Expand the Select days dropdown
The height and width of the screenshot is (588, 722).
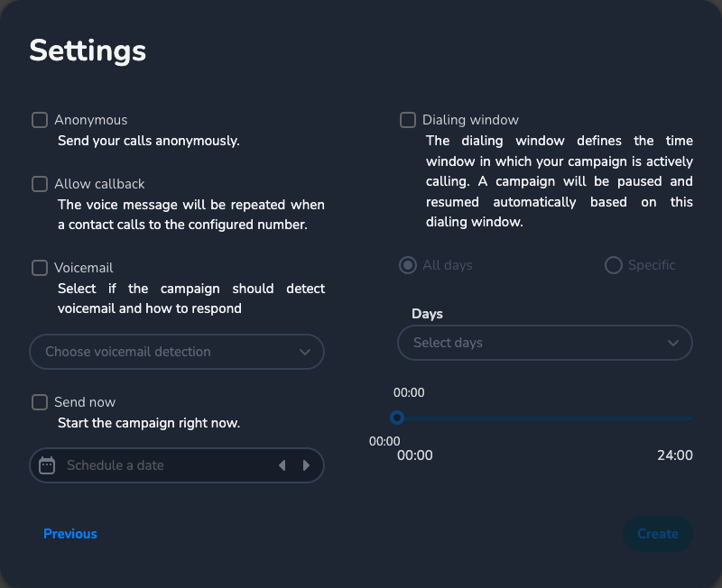532,343
